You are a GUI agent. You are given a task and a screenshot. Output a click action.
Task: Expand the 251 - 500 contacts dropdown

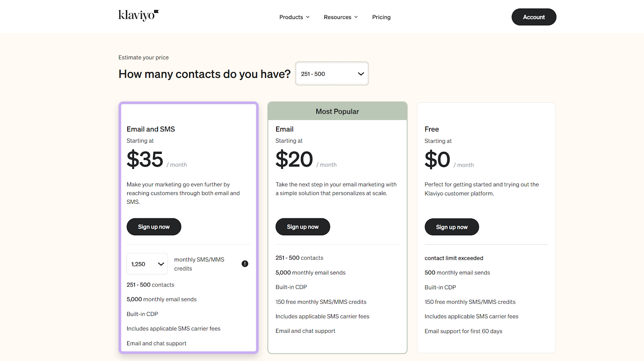332,74
